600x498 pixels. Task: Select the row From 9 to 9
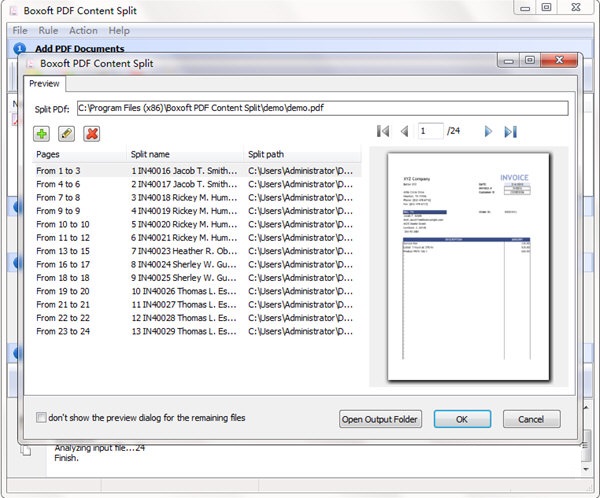pyautogui.click(x=197, y=211)
